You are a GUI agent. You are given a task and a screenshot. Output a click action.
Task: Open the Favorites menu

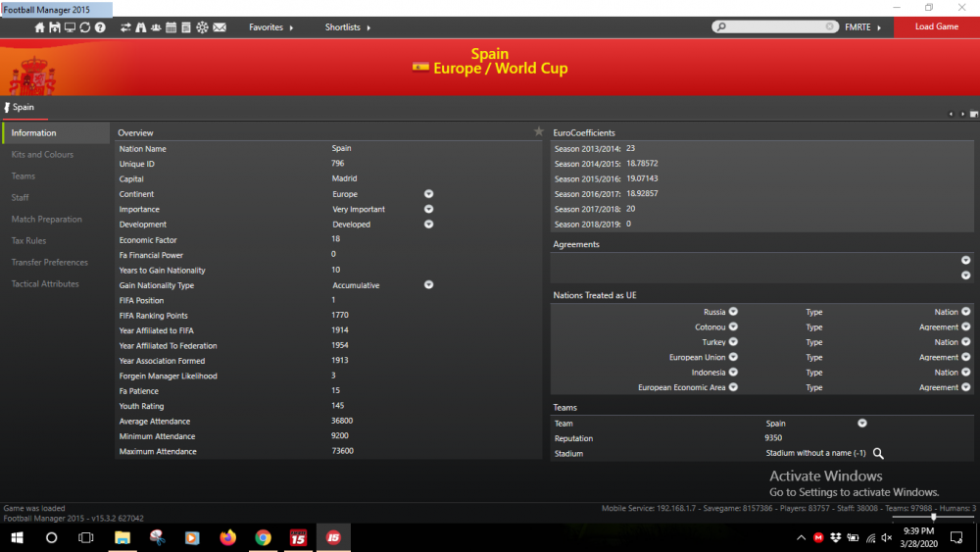(x=271, y=27)
